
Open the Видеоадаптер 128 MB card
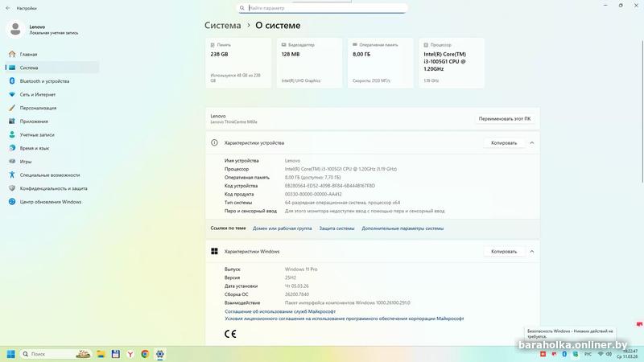point(309,63)
